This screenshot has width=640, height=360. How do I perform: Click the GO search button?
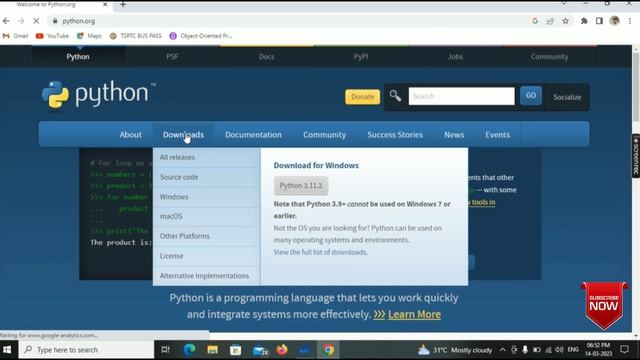point(531,96)
